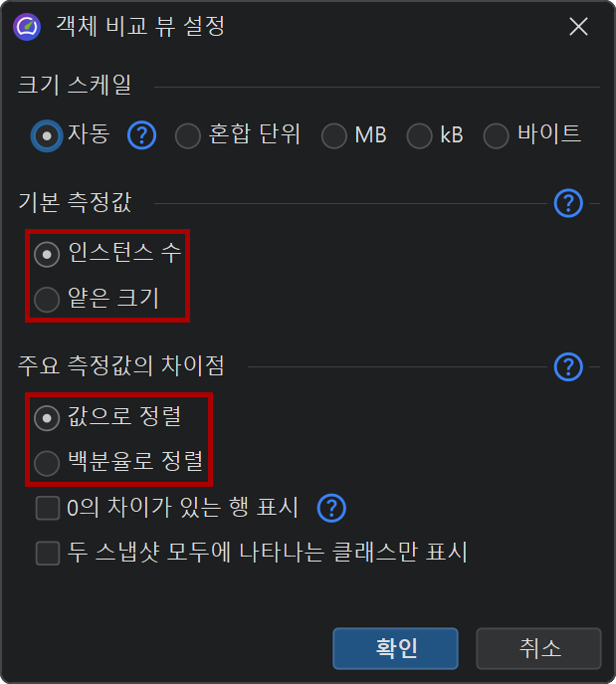616x684 pixels.
Task: Open help for the 자동 size scale option
Action: 142,134
